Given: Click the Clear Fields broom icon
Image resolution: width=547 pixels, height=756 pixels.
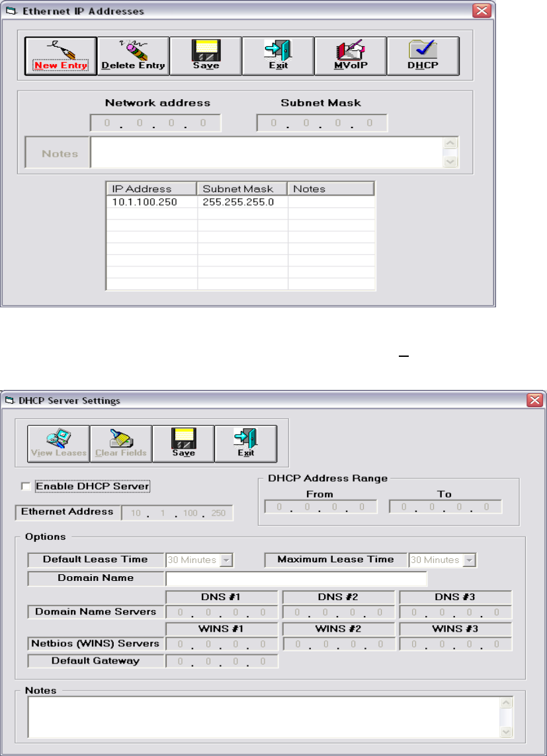Looking at the screenshot, I should tap(121, 444).
